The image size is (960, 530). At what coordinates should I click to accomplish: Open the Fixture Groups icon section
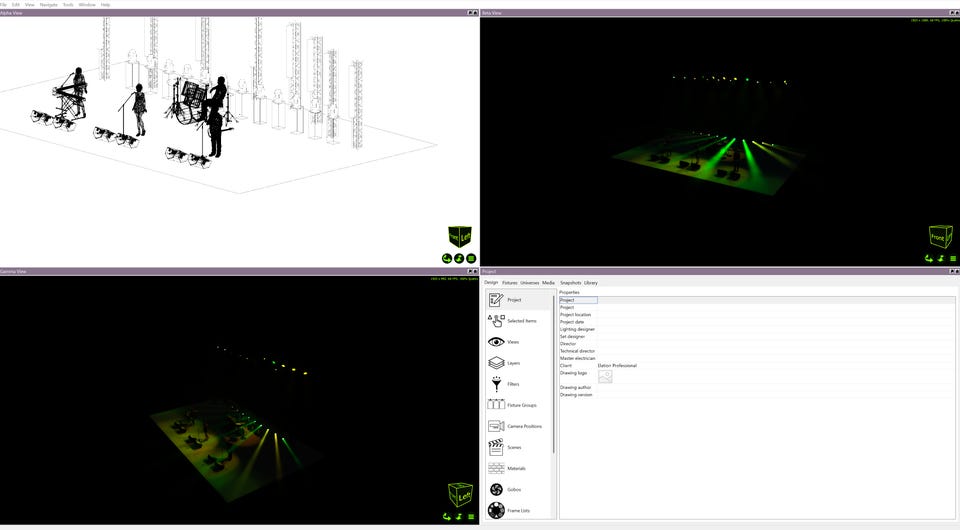(496, 405)
